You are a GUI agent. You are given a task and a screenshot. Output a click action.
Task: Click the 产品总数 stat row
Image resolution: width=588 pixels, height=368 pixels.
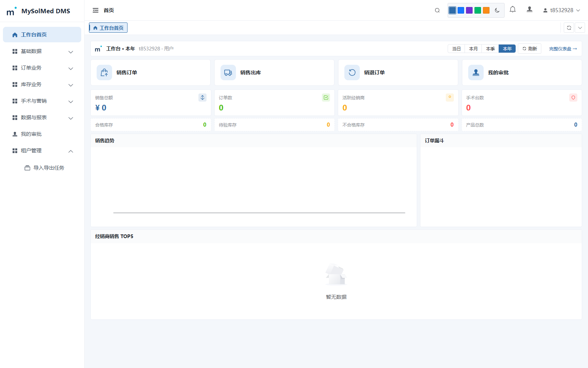(522, 125)
